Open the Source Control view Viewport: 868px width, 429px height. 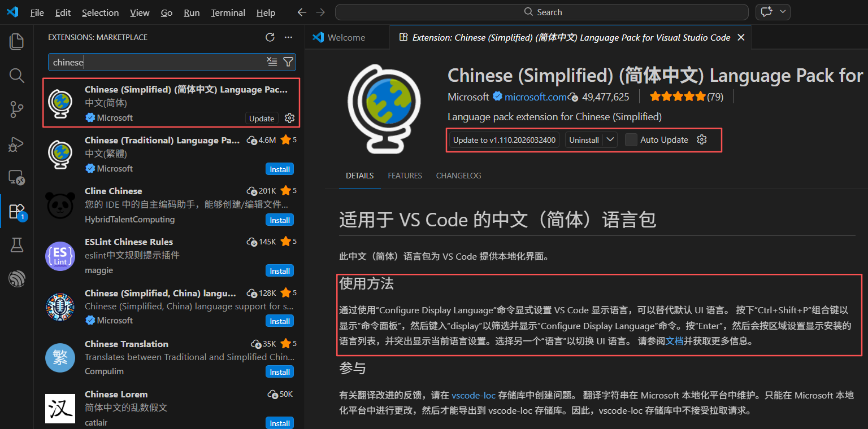(x=17, y=110)
